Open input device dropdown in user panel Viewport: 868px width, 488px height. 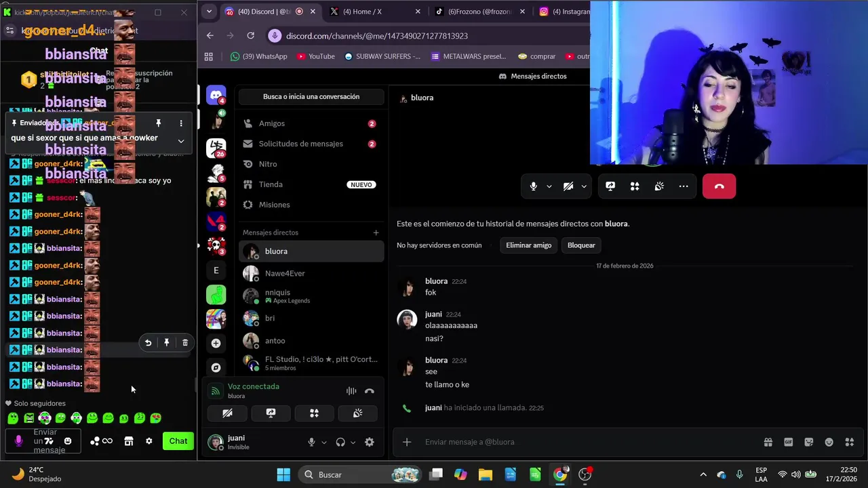(x=323, y=442)
